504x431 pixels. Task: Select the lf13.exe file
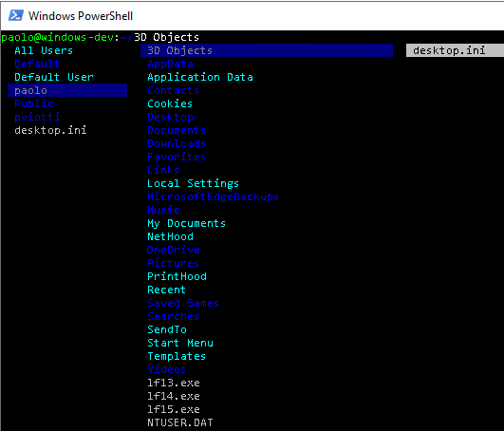(174, 383)
